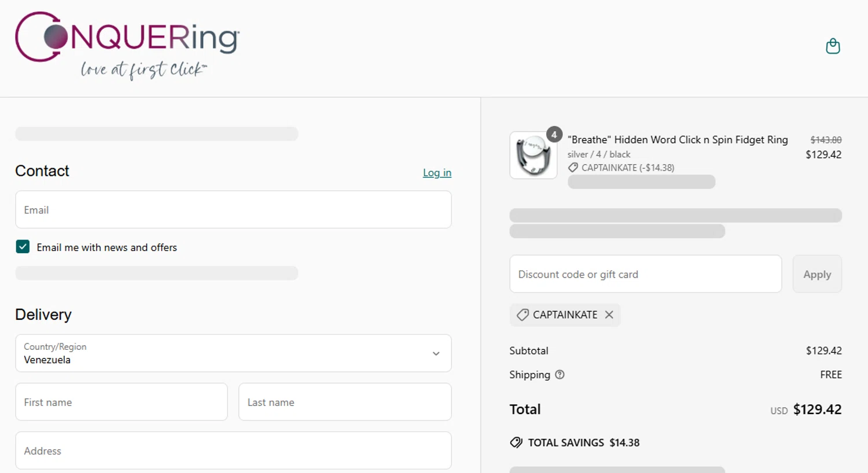Click the Total amount $129.42
The height and width of the screenshot is (473, 868).
817,409
